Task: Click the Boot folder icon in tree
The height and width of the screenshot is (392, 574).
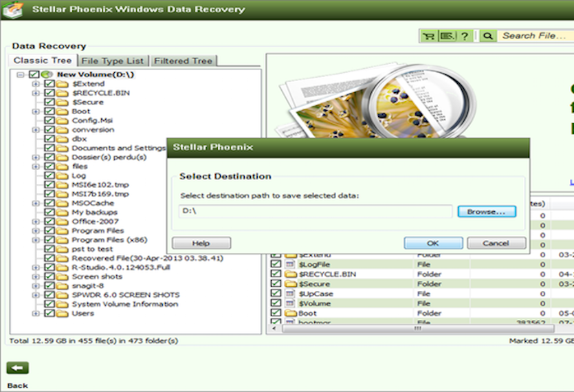Action: [x=63, y=111]
